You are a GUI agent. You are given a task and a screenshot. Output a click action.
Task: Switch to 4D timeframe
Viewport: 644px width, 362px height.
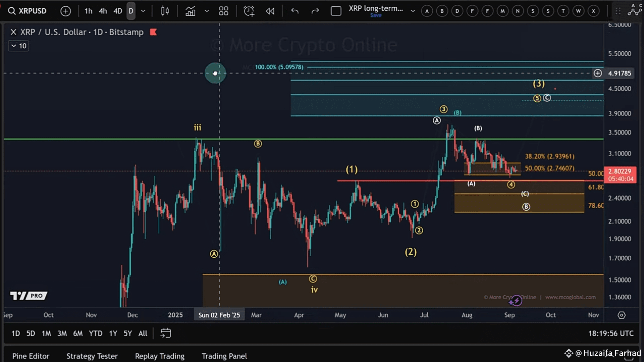(117, 11)
